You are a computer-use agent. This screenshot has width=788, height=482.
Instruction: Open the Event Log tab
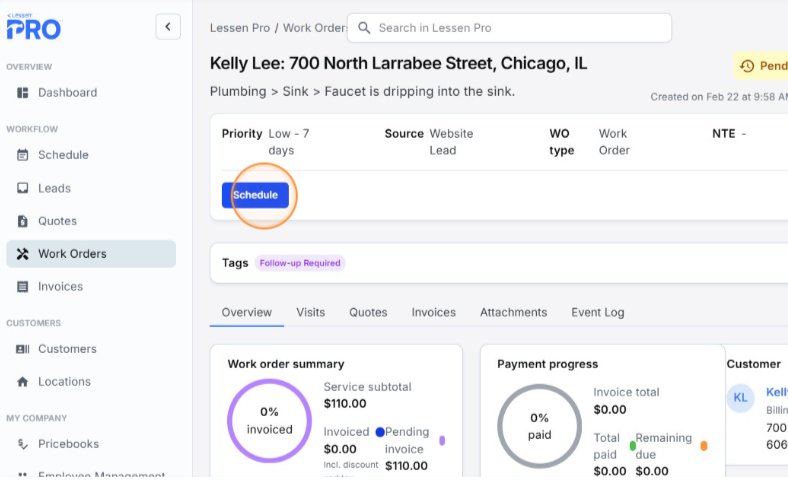pos(597,312)
